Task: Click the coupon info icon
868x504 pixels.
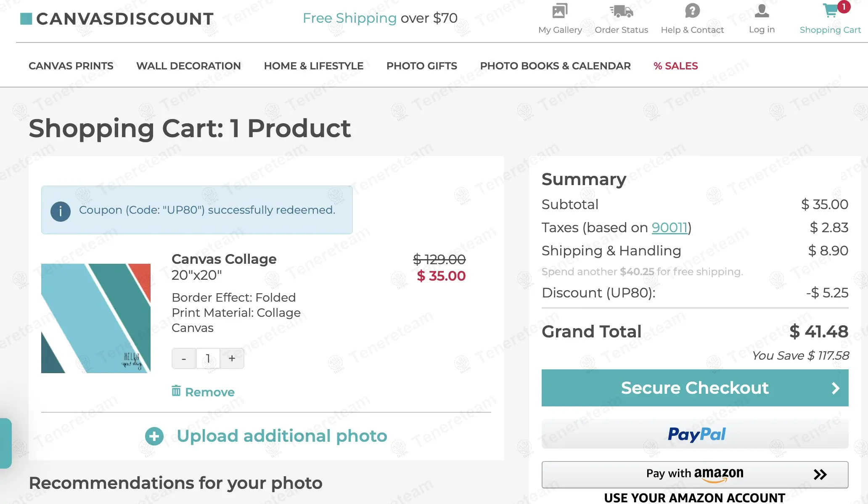Action: (61, 211)
